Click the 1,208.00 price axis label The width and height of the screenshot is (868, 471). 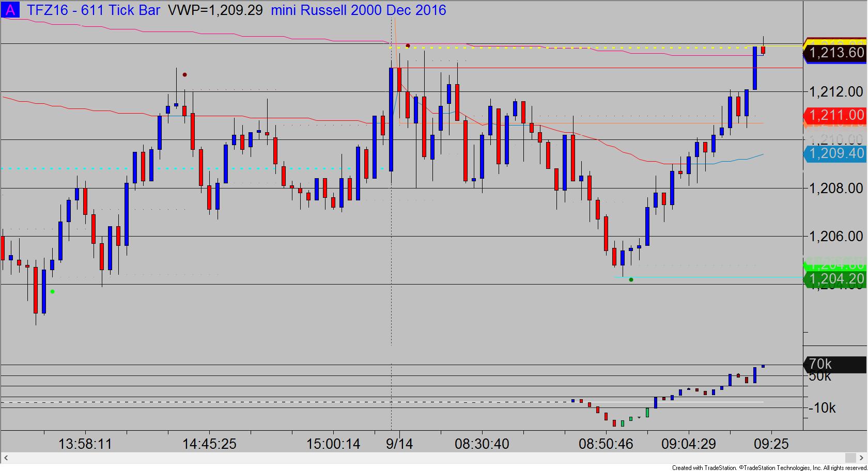pyautogui.click(x=836, y=189)
